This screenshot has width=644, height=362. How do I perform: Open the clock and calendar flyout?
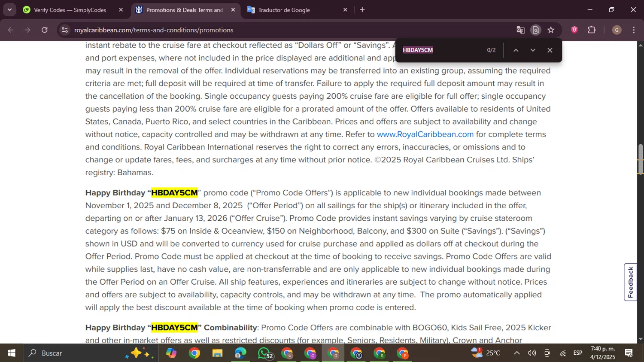pos(603,353)
